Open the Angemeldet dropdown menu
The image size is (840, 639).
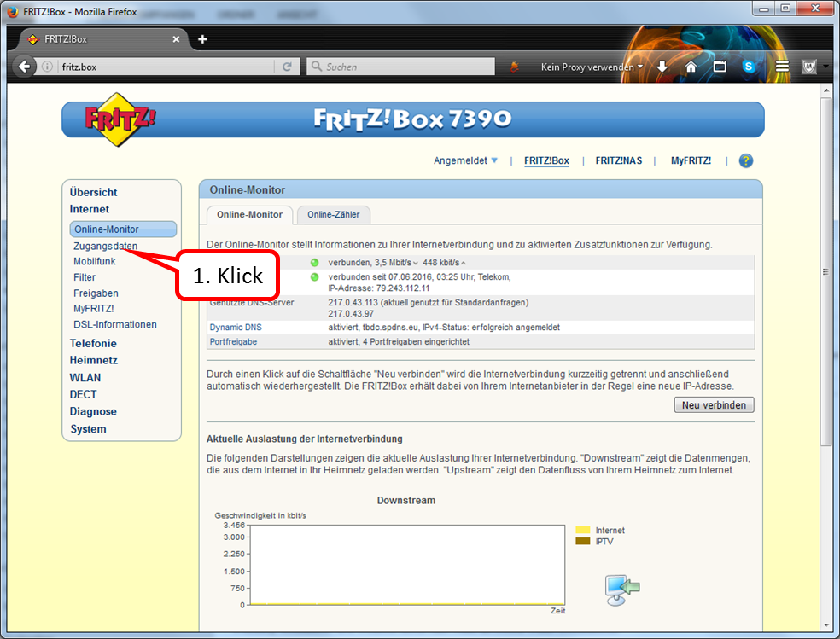click(x=465, y=160)
